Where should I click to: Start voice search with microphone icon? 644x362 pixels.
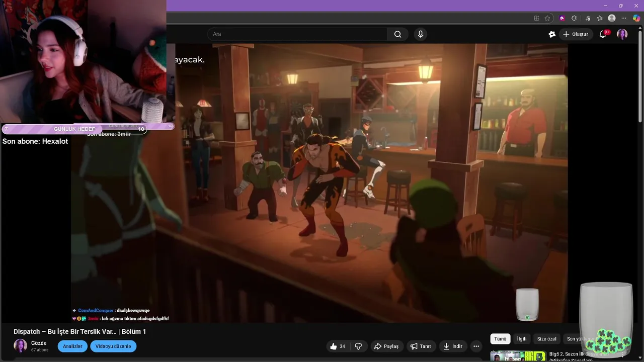(421, 34)
